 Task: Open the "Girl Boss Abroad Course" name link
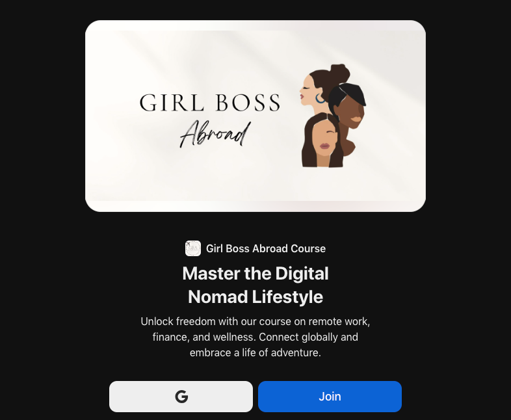pos(265,248)
